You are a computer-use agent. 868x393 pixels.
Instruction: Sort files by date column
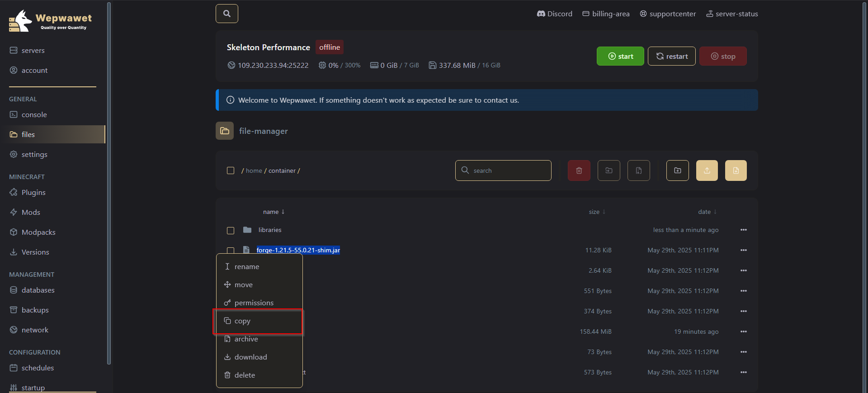[708, 212]
